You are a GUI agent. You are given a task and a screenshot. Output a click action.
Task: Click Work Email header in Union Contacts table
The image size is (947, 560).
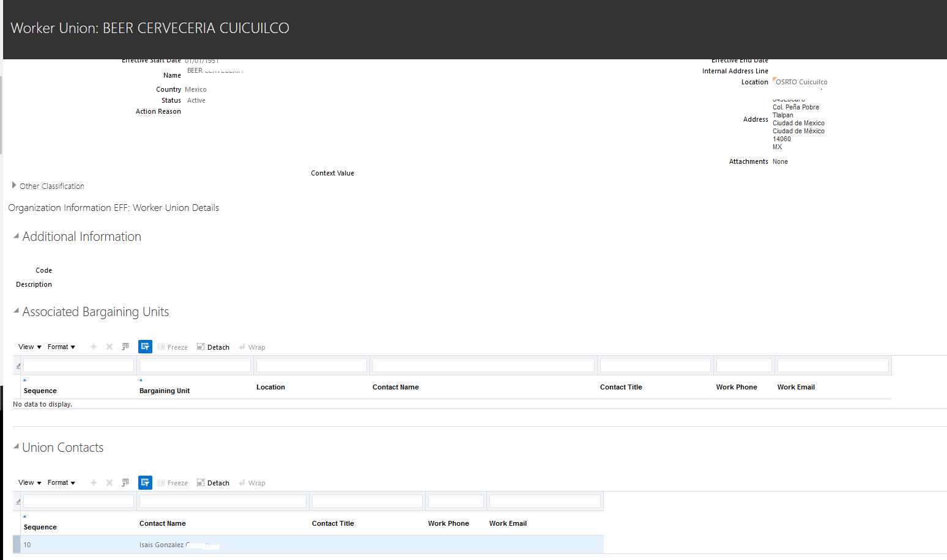[508, 523]
